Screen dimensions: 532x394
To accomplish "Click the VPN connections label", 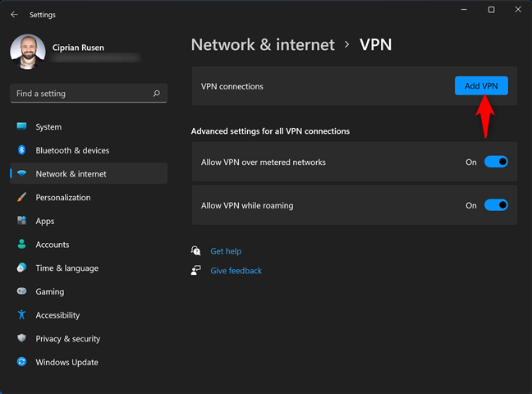I will [232, 86].
